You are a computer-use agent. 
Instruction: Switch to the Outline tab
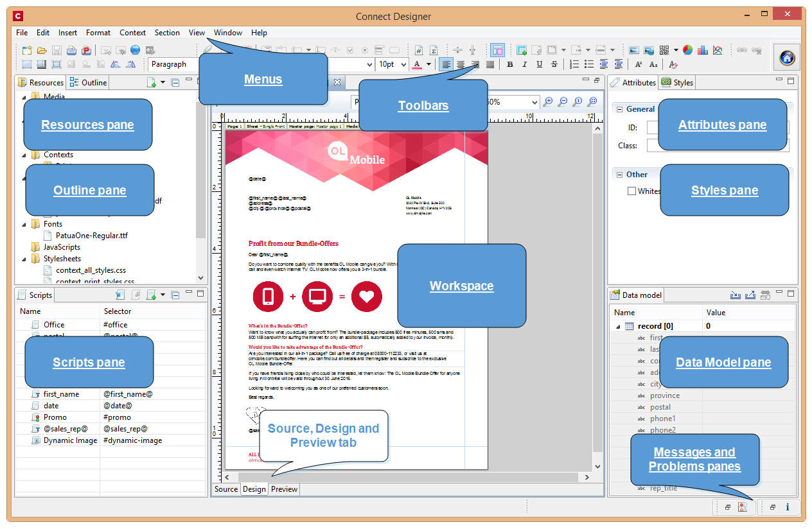[89, 82]
